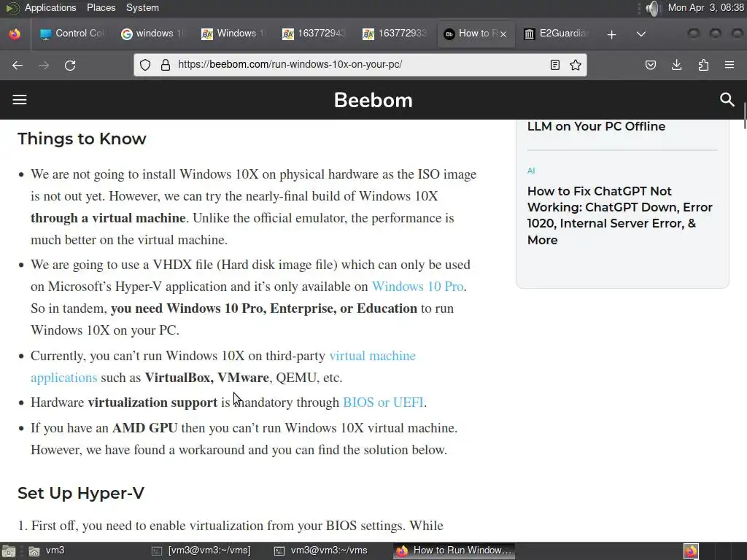Open the downloads arrow icon
Screen dimensions: 747x560
[x=676, y=65]
